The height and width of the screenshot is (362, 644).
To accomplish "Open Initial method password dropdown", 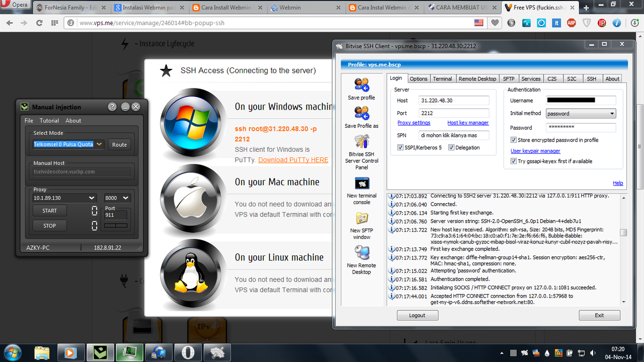I will (581, 114).
